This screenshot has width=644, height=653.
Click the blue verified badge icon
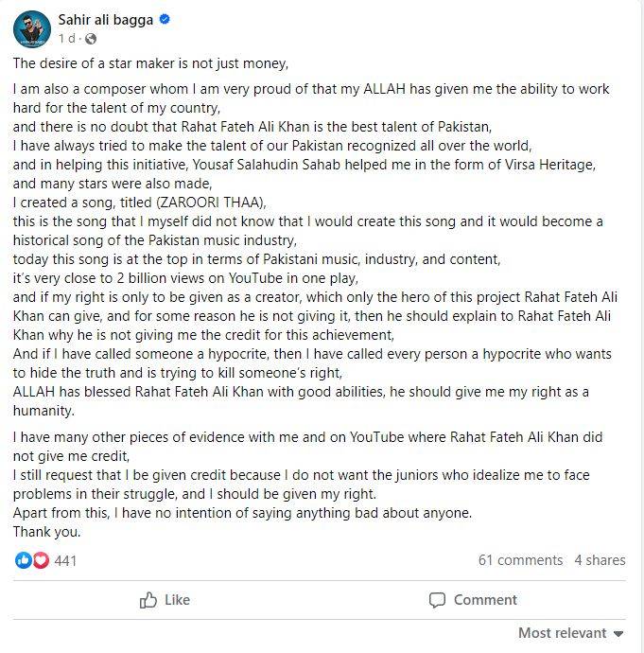(x=165, y=19)
